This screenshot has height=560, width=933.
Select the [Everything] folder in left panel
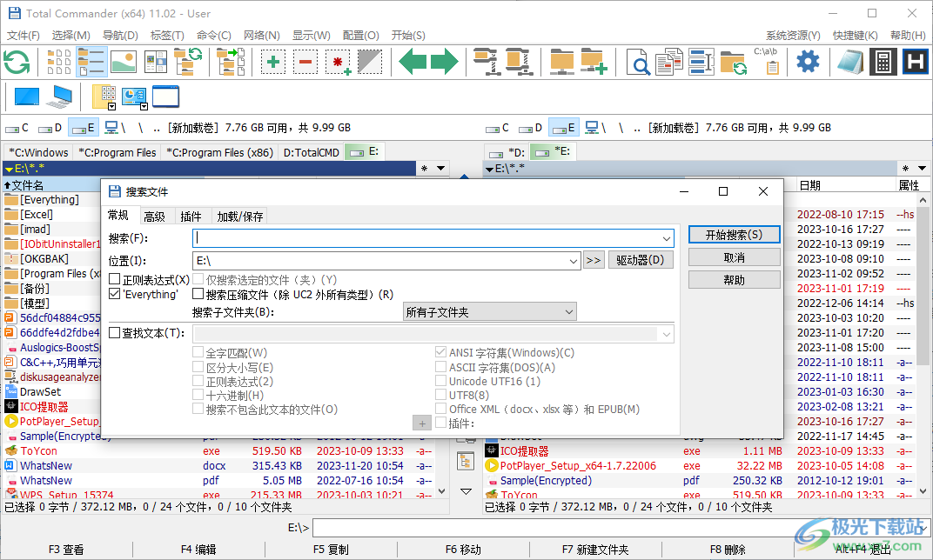point(50,200)
